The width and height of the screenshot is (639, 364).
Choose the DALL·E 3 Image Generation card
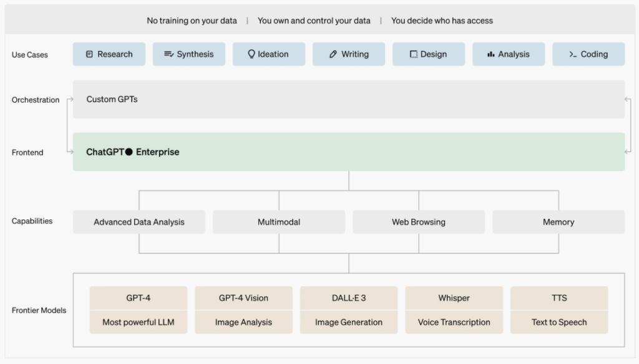coord(349,310)
